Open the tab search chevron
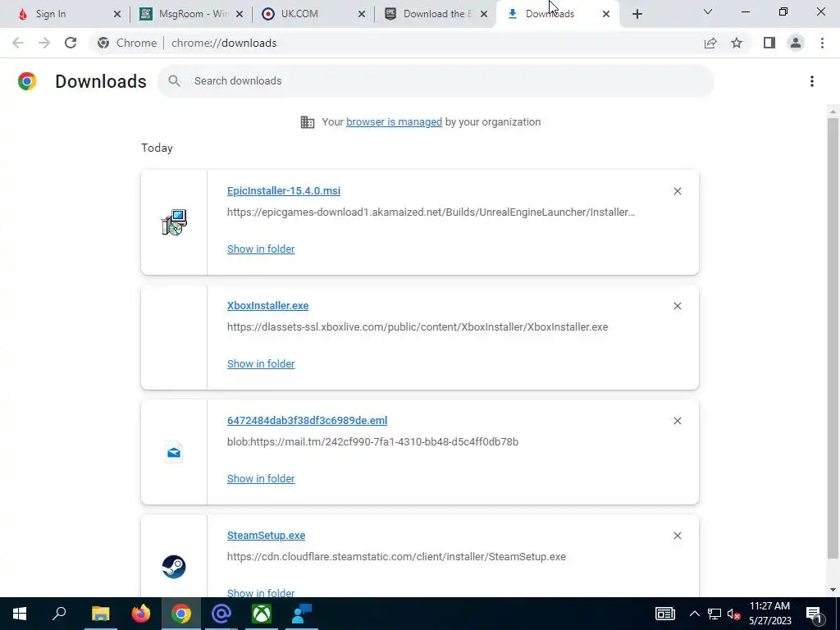Screen dimensions: 840x630 pyautogui.click(x=708, y=11)
